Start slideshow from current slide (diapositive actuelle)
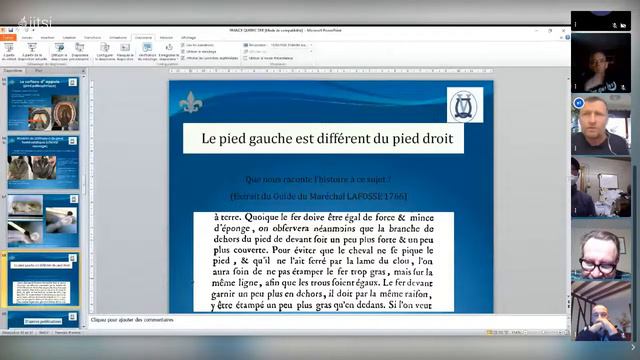This screenshot has height=360, width=640. coord(32,52)
